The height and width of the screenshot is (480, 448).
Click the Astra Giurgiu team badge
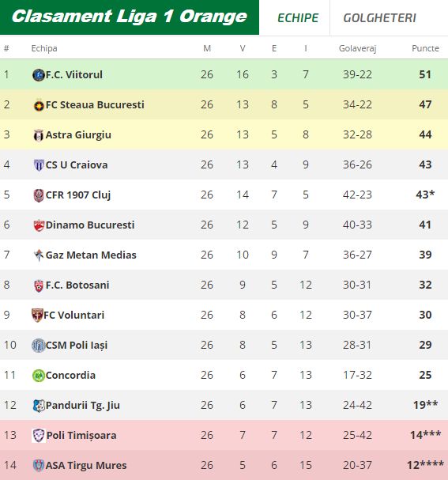[x=39, y=135]
